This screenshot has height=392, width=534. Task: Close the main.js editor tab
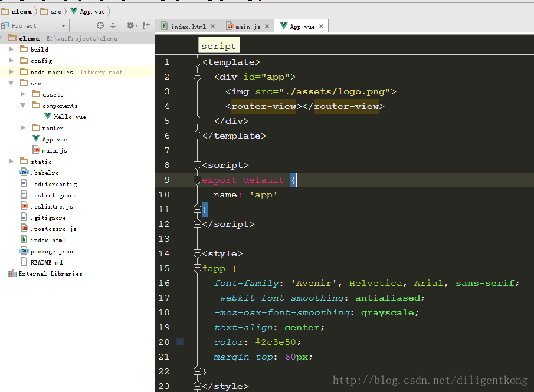pos(267,27)
